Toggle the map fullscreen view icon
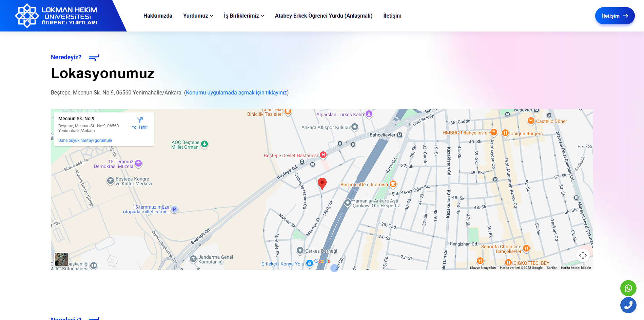Screen dimensions: 644x320 pyautogui.click(x=583, y=255)
